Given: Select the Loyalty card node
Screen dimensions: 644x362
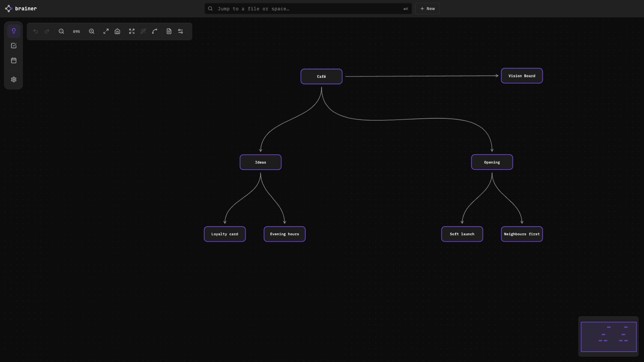Looking at the screenshot, I should coord(225,234).
